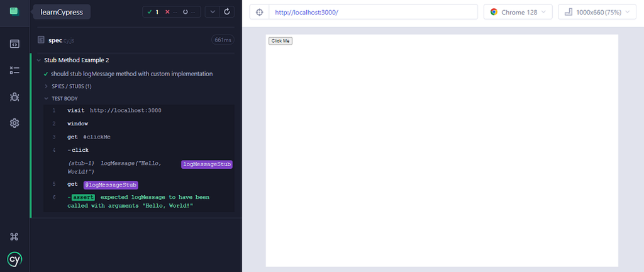Click the Click Me button in the preview
Screen dimensions: 644x272
(x=280, y=41)
